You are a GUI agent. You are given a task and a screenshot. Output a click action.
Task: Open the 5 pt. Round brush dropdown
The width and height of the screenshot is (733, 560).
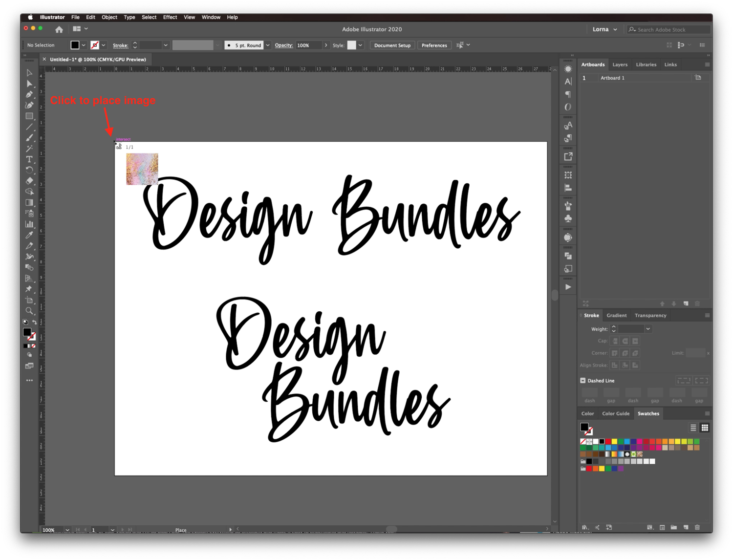click(268, 45)
